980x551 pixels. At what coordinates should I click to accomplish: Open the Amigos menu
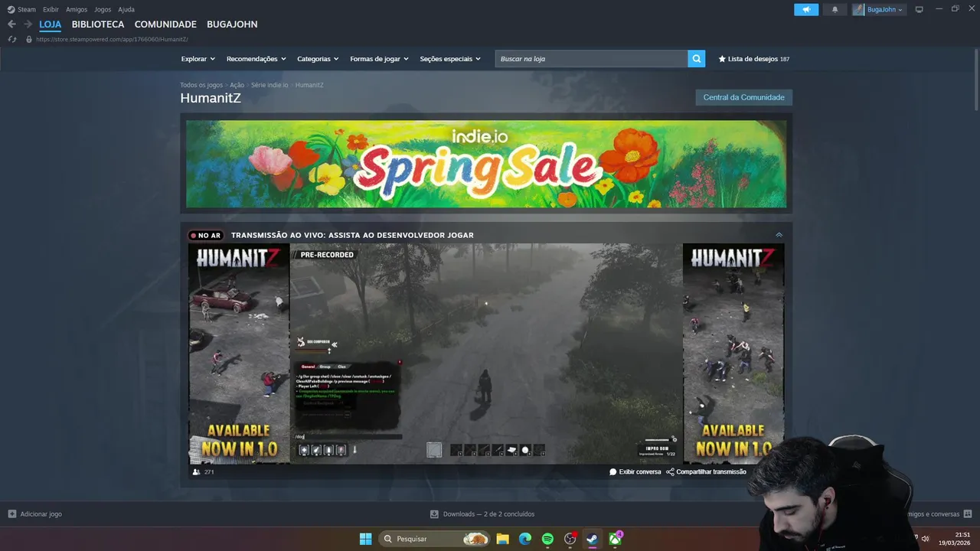[77, 9]
